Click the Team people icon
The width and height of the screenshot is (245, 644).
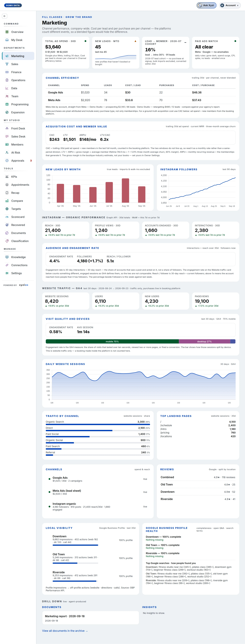[x=7, y=96]
